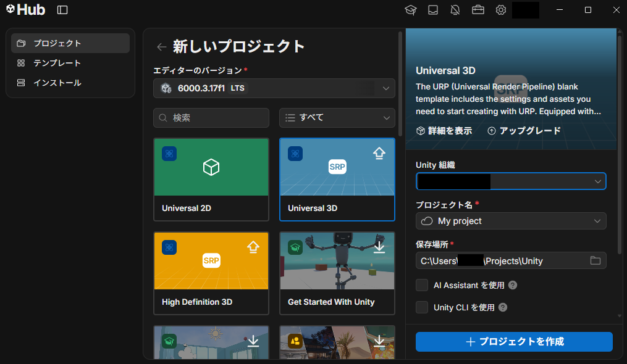This screenshot has height=364, width=627.
Task: Click the cloud icon in プロジェクト名 field
Action: pyautogui.click(x=427, y=221)
